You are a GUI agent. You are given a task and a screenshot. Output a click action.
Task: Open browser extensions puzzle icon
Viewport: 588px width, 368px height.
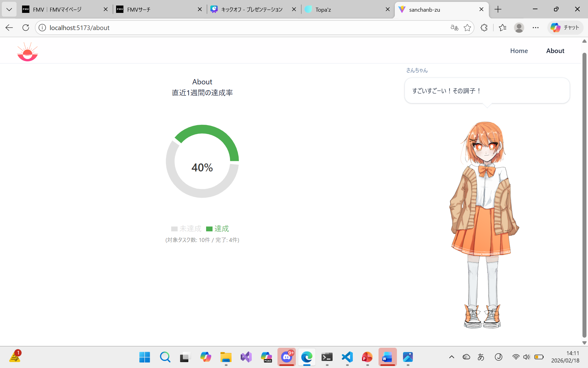[x=484, y=28]
